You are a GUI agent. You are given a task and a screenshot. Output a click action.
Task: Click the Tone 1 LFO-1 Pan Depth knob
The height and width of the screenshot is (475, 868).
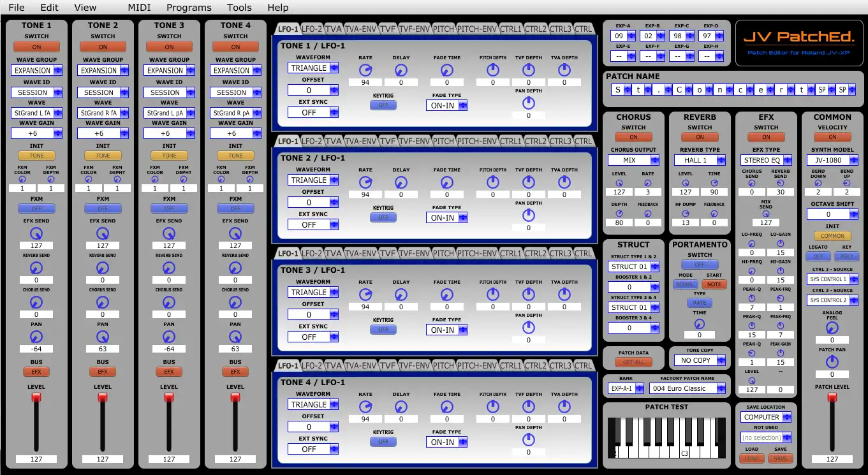pos(529,103)
